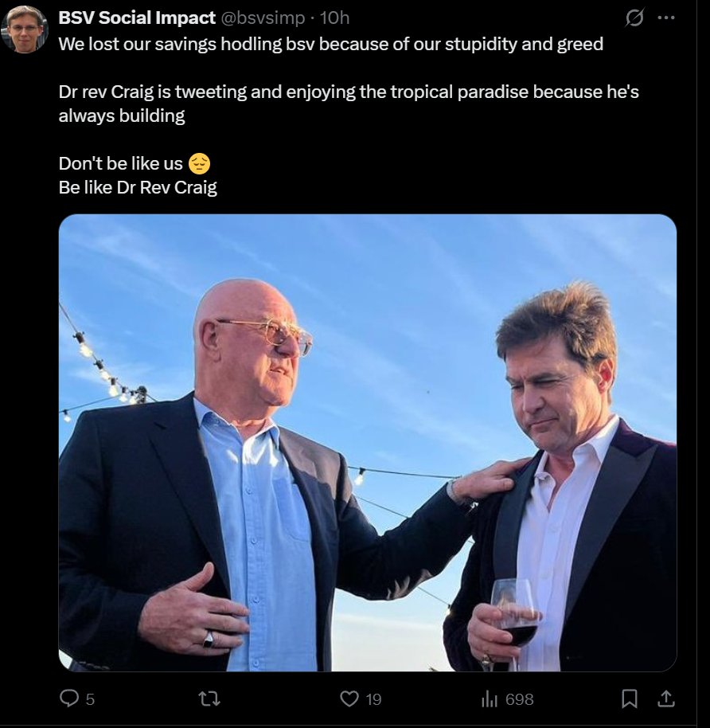
Task: Click the reply count number 5
Action: 90,699
